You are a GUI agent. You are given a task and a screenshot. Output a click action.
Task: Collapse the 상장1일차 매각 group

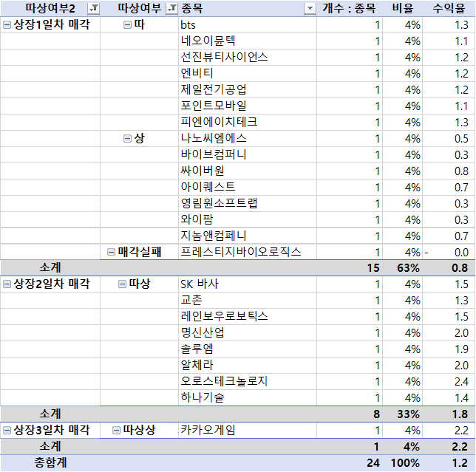tap(7, 25)
